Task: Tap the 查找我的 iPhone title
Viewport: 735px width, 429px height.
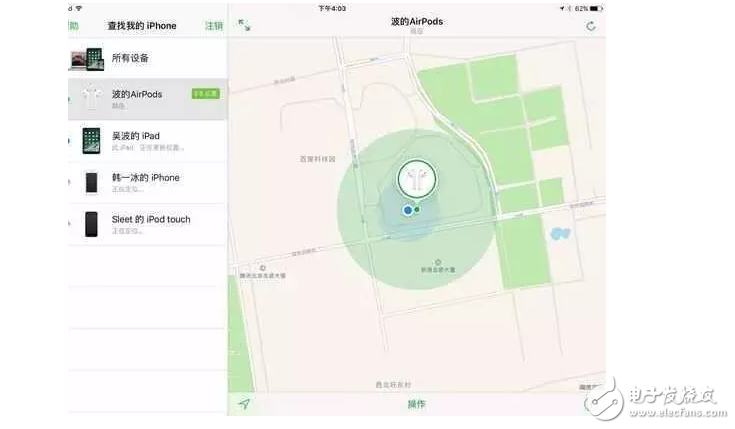Action: pos(142,26)
